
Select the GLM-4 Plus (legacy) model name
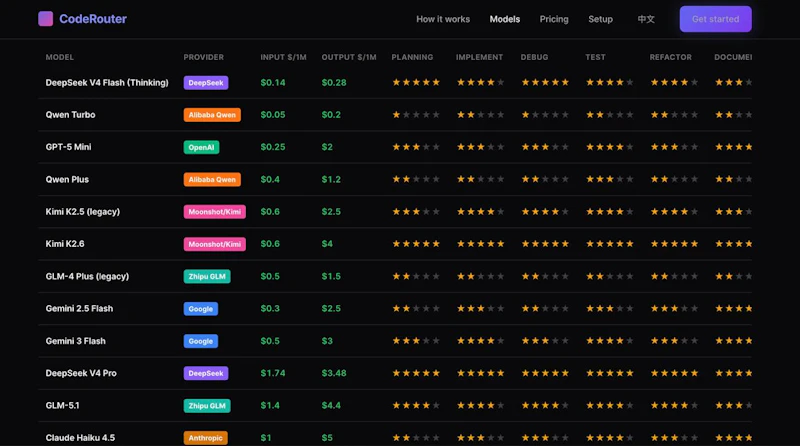87,277
